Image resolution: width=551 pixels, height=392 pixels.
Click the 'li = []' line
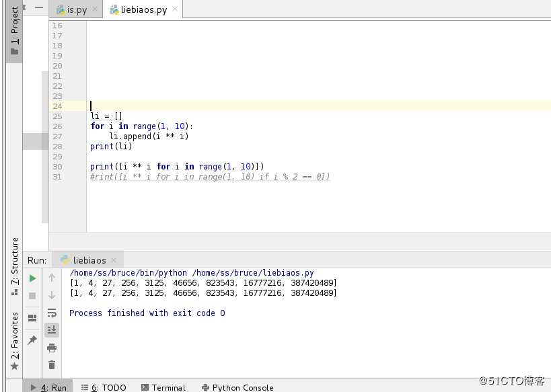point(106,116)
